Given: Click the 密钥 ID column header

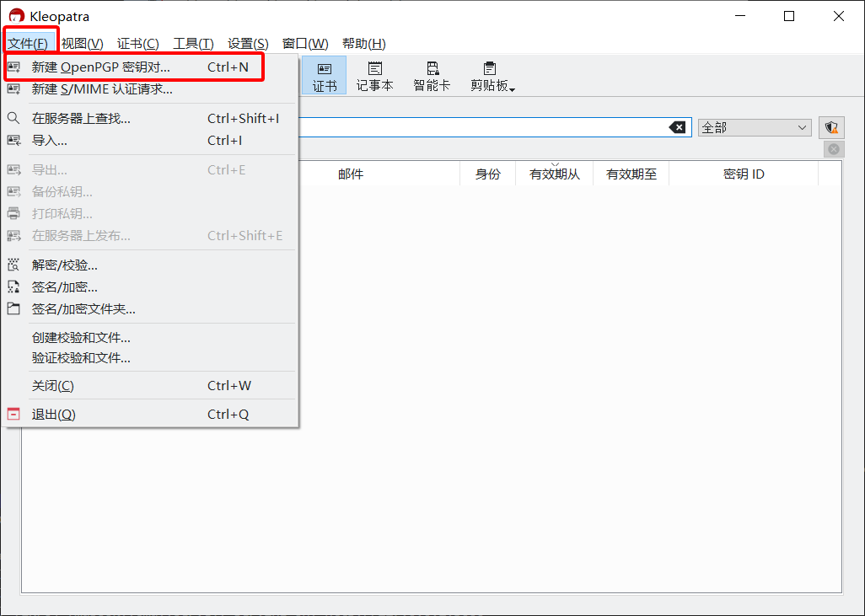Looking at the screenshot, I should [743, 174].
